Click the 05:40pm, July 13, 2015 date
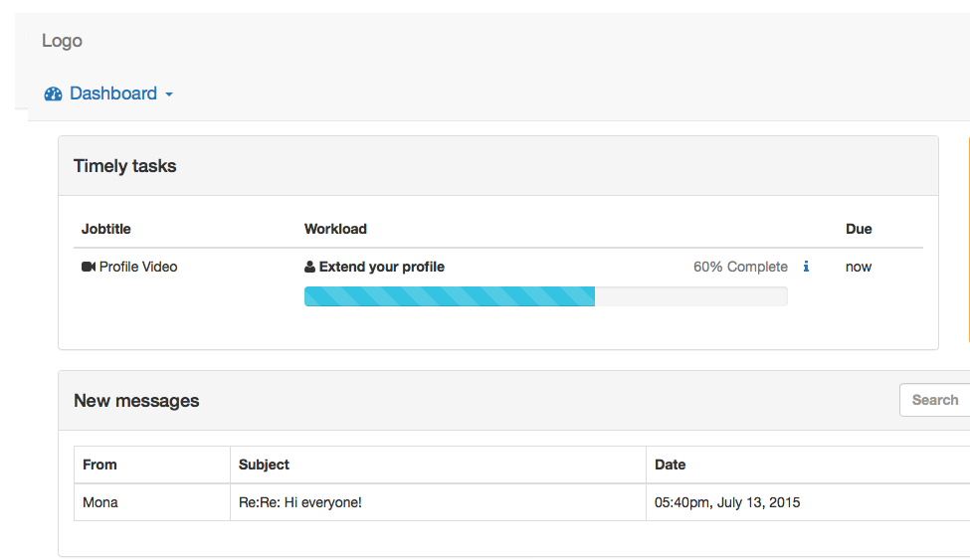The image size is (970, 560). click(x=727, y=502)
